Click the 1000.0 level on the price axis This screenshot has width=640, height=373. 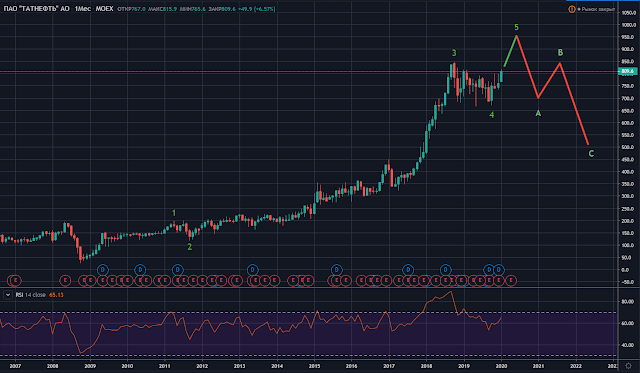click(x=628, y=25)
